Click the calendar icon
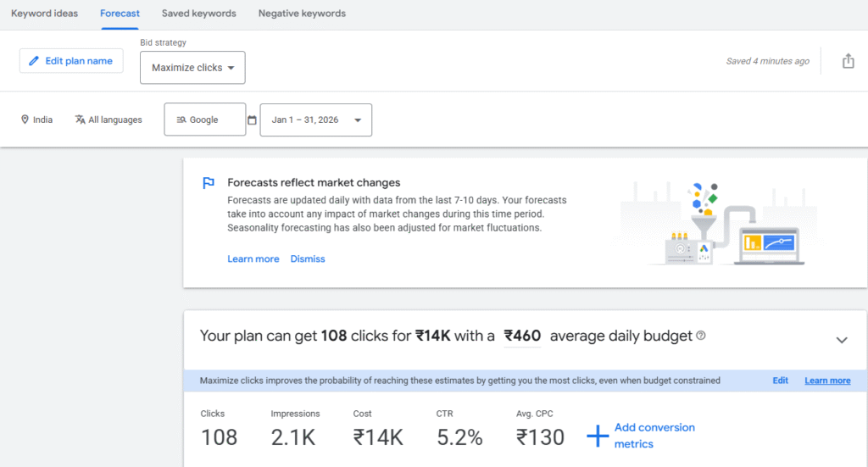 (x=252, y=120)
